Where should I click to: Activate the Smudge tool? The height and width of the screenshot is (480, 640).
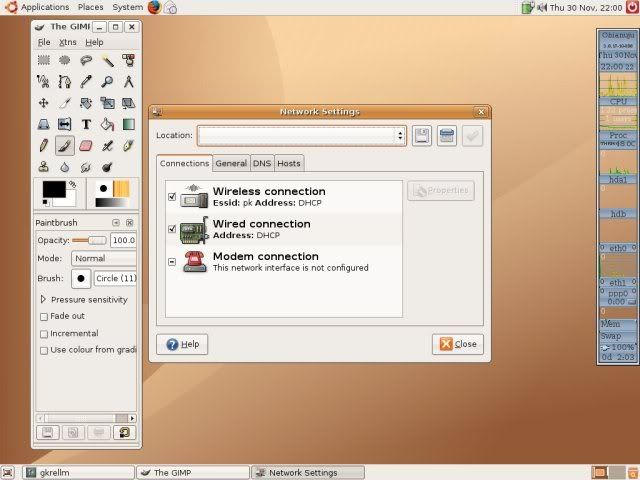pyautogui.click(x=86, y=167)
